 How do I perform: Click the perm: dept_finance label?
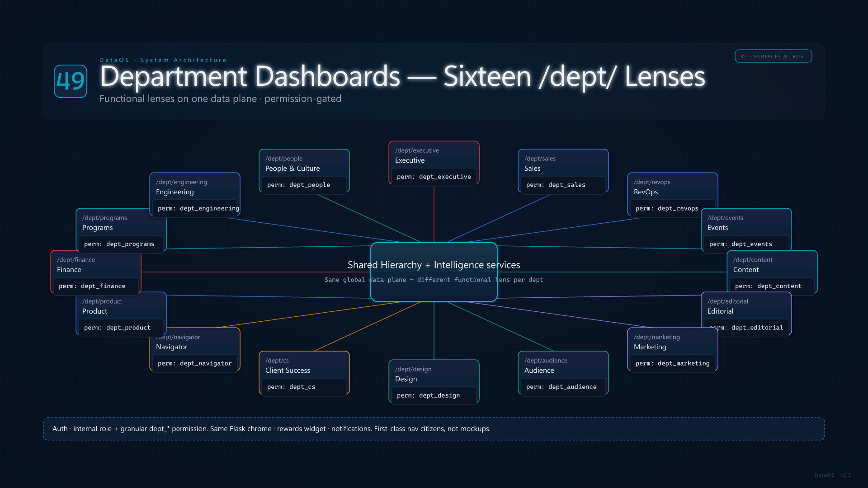92,286
